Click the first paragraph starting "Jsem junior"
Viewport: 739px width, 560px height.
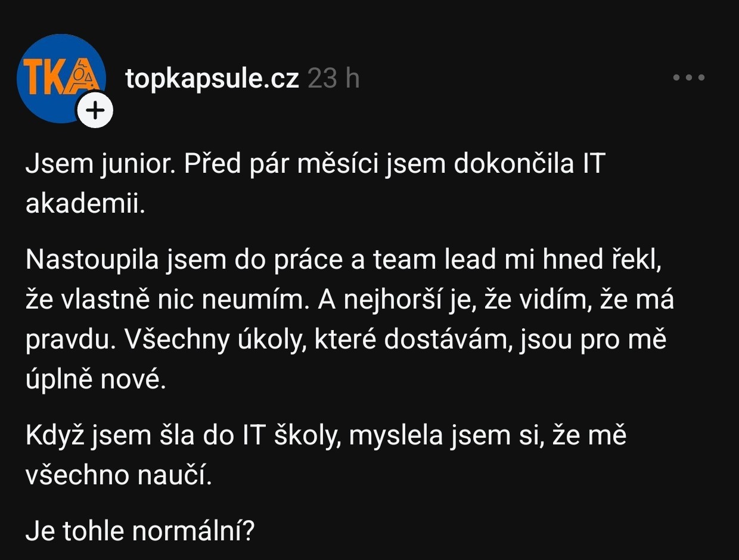(x=315, y=164)
